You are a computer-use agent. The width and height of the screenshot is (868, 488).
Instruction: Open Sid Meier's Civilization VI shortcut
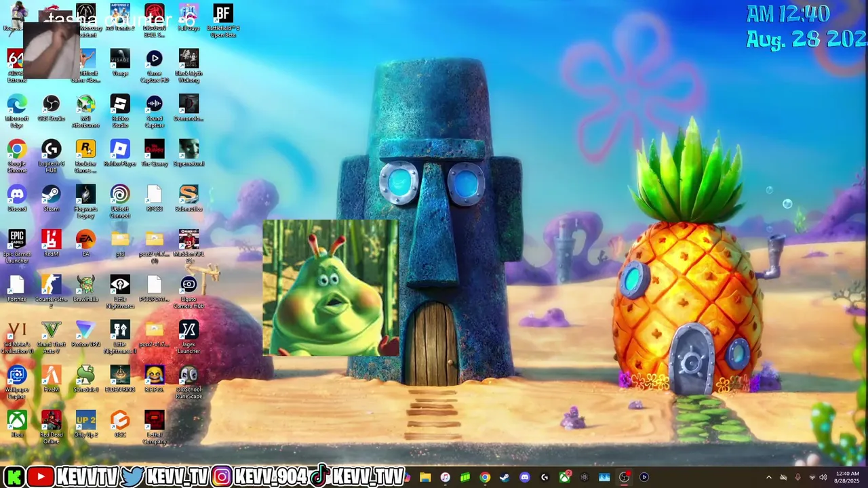[x=17, y=337]
